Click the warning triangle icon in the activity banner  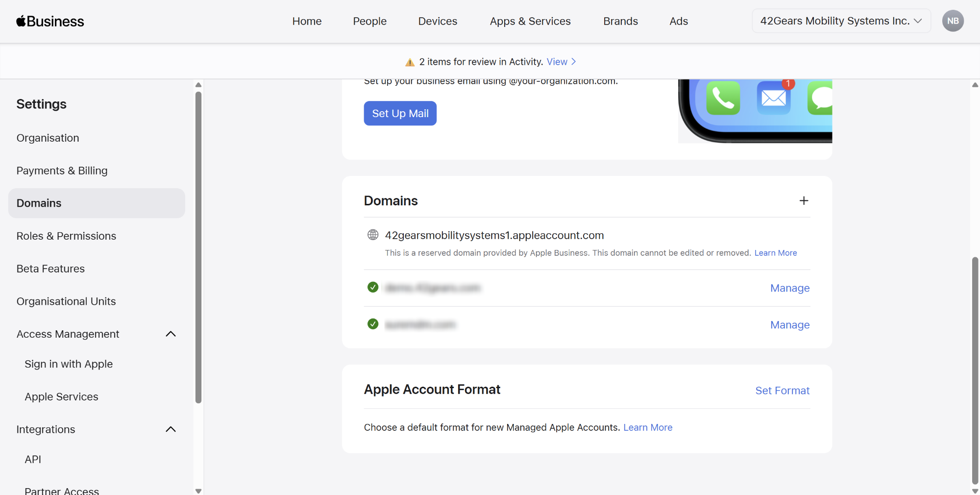pyautogui.click(x=410, y=62)
